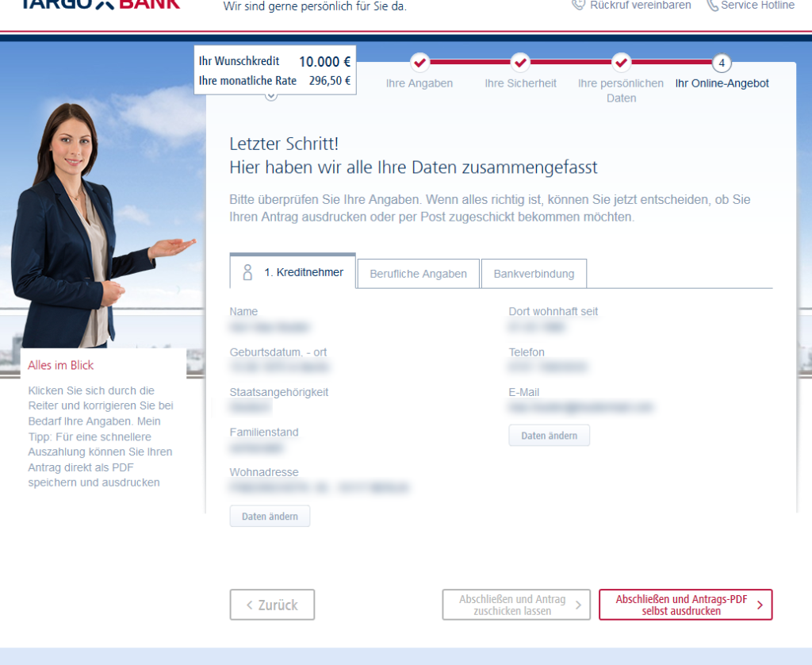Image resolution: width=812 pixels, height=665 pixels.
Task: Click checkmark circle above Ihre persönlichen Daten
Action: (621, 62)
